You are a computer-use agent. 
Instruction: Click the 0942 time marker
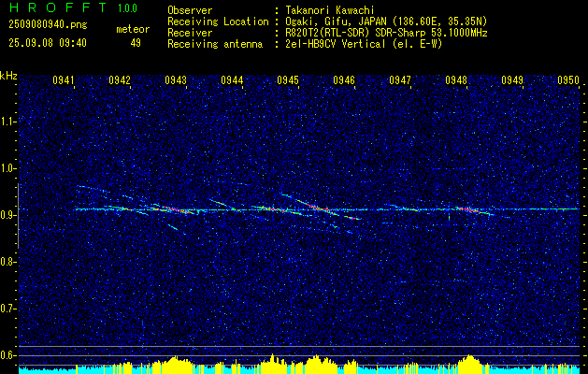[x=119, y=80]
